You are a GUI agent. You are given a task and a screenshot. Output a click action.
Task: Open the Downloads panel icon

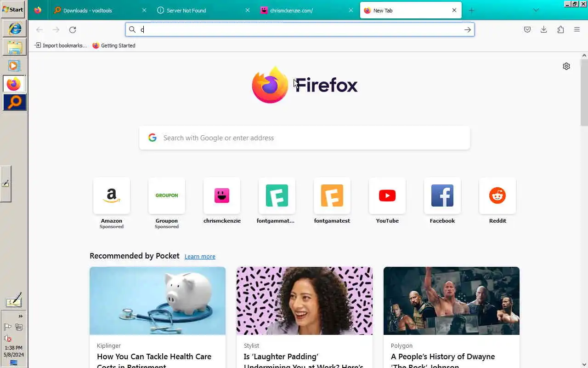(x=543, y=29)
